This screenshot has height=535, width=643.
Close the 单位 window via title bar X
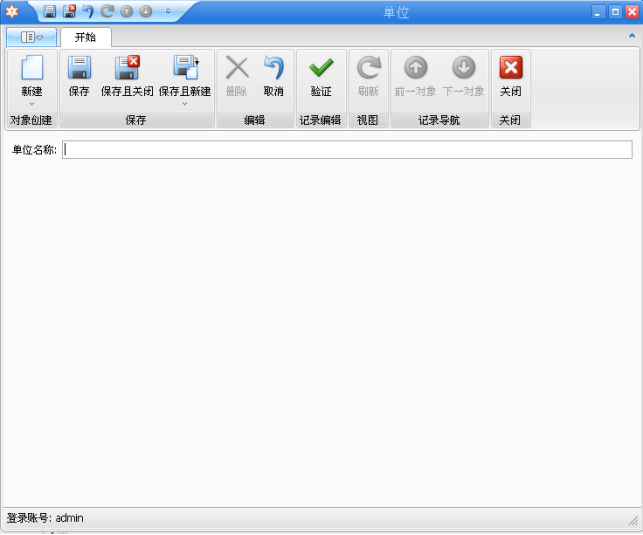coord(632,12)
